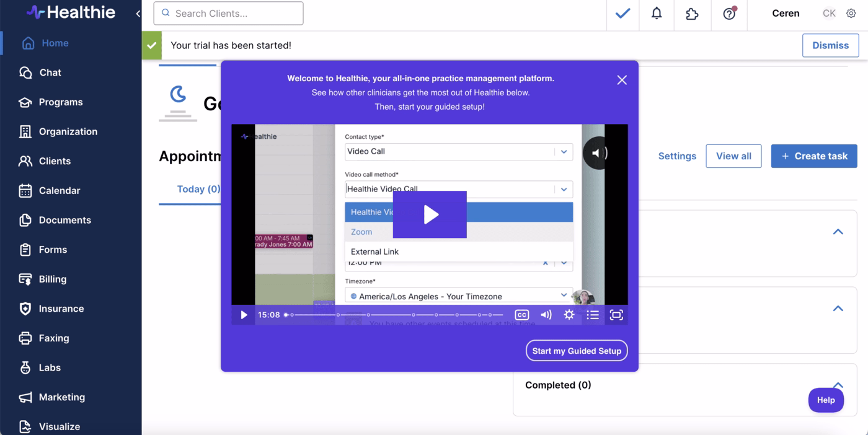Open the video chapters list icon
Image resolution: width=868 pixels, height=435 pixels.
[x=593, y=315]
